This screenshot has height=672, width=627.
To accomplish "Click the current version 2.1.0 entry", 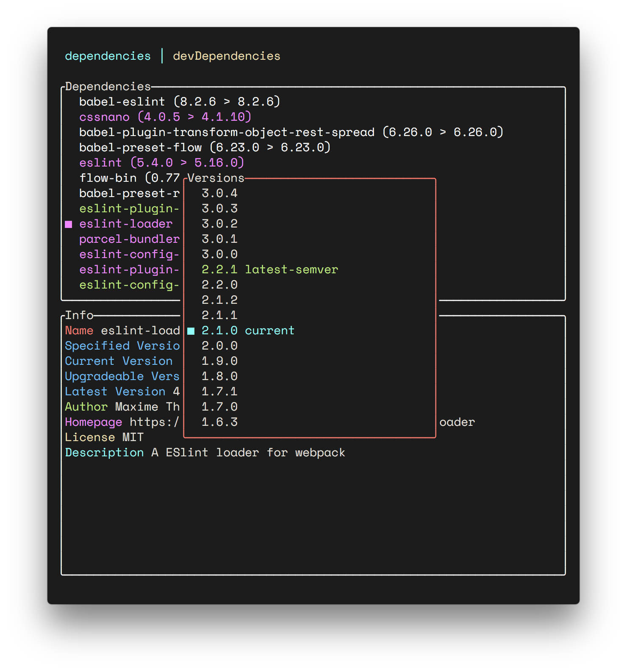I will click(248, 330).
